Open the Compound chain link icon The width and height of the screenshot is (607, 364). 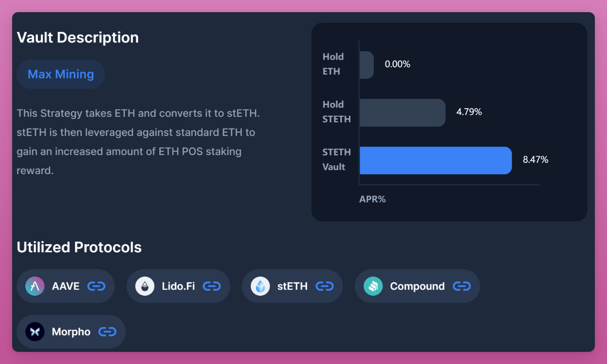pyautogui.click(x=461, y=286)
